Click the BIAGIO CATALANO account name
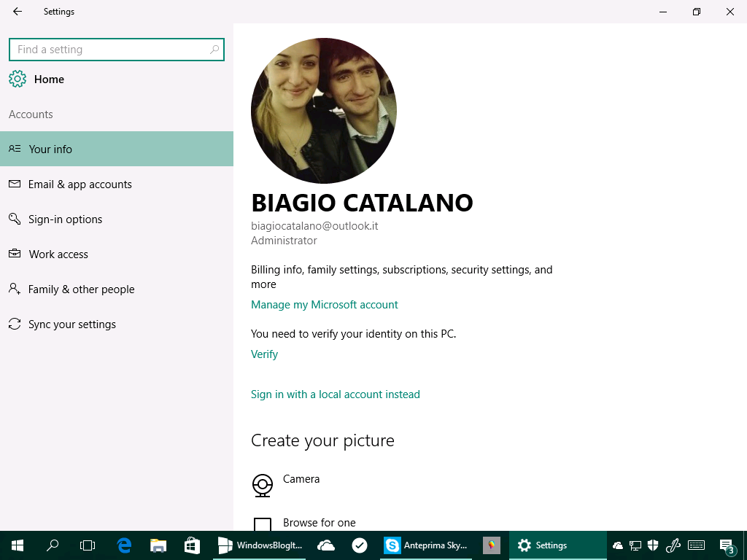 362,203
